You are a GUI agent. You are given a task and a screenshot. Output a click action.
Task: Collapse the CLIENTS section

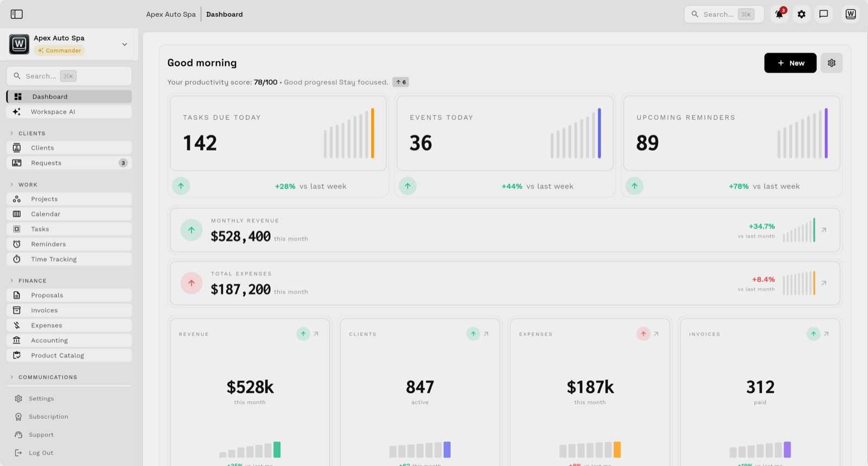(12, 133)
